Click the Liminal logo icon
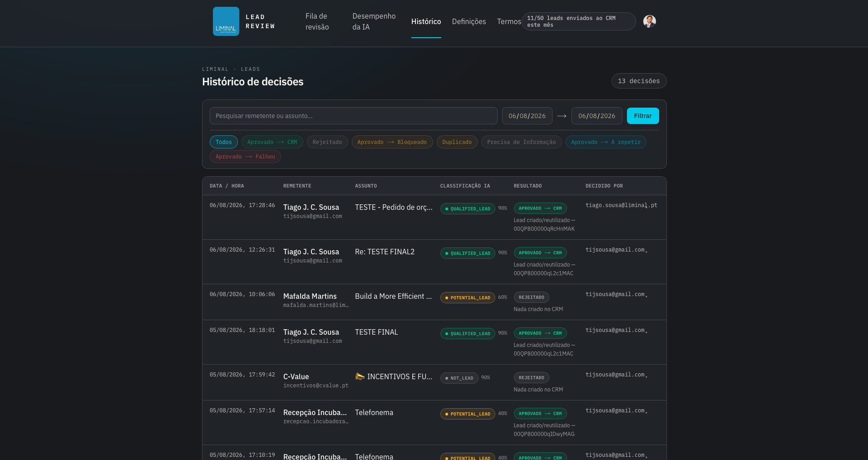Image resolution: width=868 pixels, height=460 pixels. [226, 21]
